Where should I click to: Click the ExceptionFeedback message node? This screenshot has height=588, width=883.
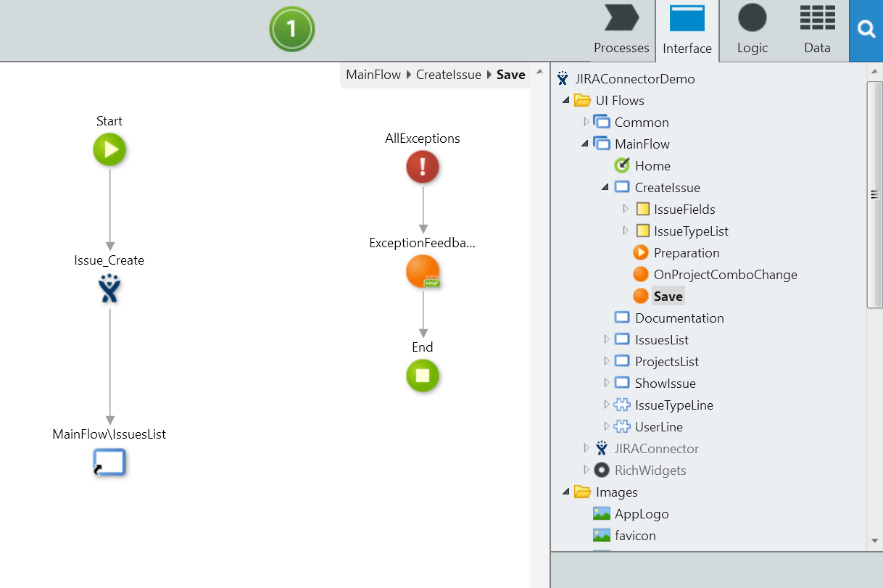click(x=423, y=271)
